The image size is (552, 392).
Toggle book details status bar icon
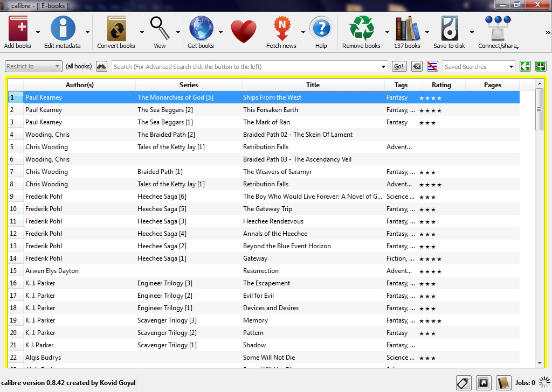point(503,383)
